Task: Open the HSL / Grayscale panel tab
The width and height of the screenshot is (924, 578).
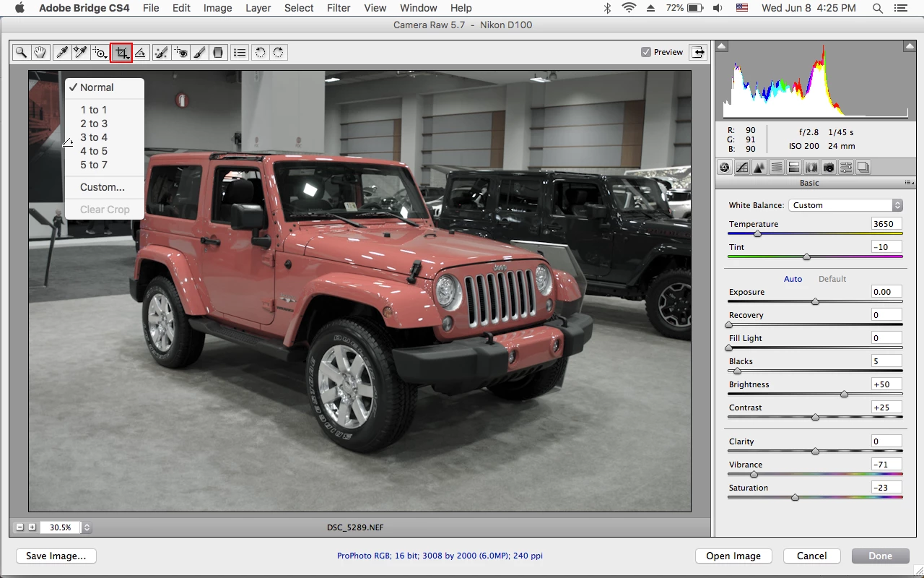Action: tap(777, 168)
